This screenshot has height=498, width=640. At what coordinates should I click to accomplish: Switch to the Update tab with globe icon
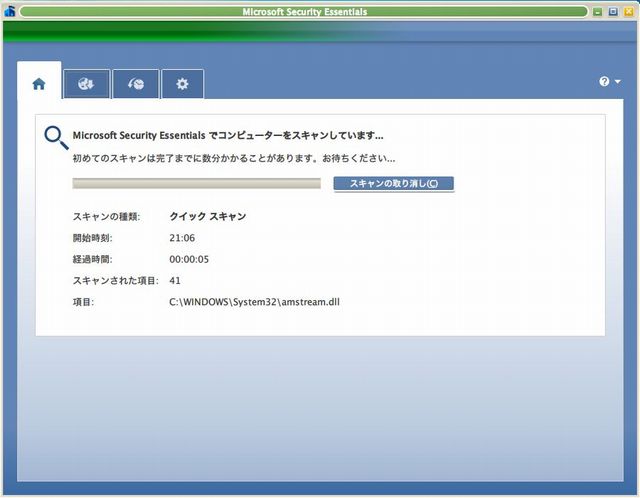click(x=87, y=84)
